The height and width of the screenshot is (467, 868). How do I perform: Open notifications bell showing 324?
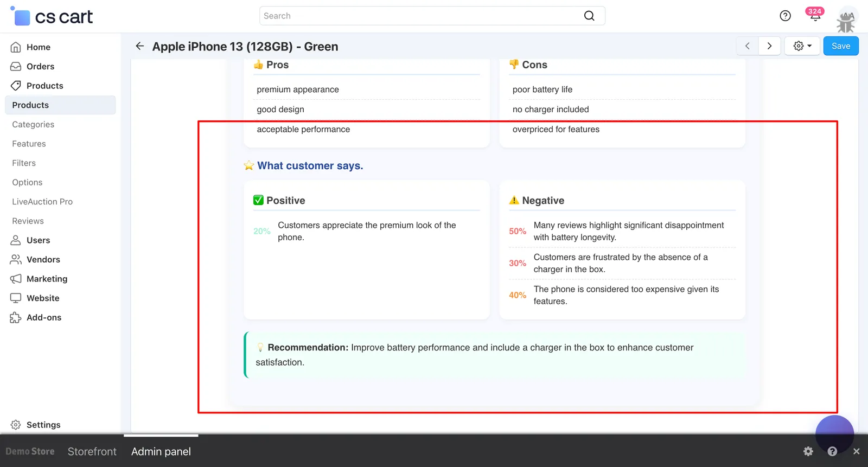tap(815, 15)
